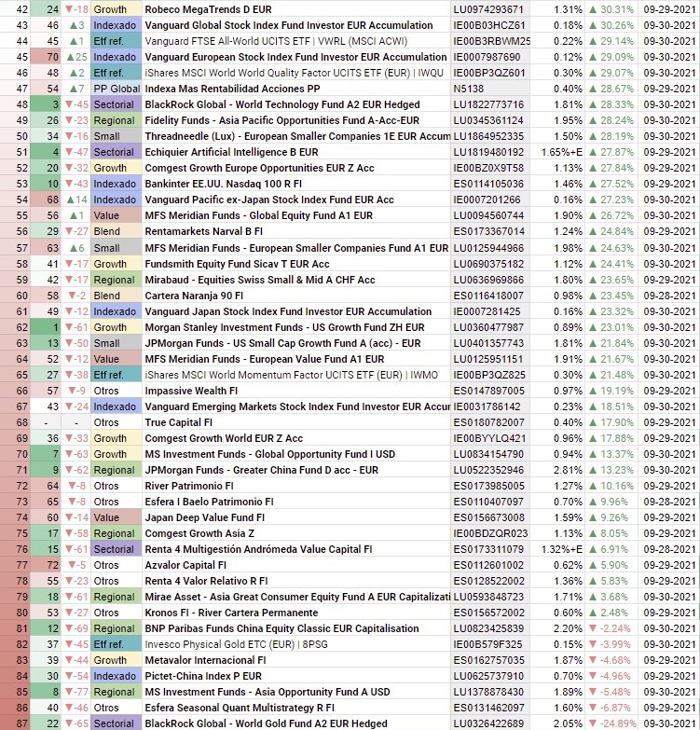Select ISIN N5138 cell
The image size is (700, 730).
click(490, 89)
